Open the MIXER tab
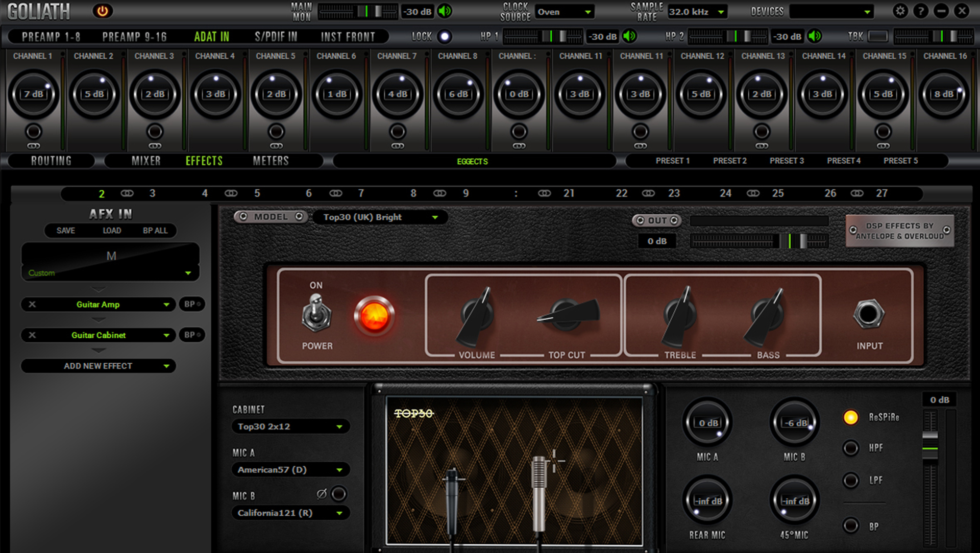The height and width of the screenshot is (553, 980). click(146, 161)
